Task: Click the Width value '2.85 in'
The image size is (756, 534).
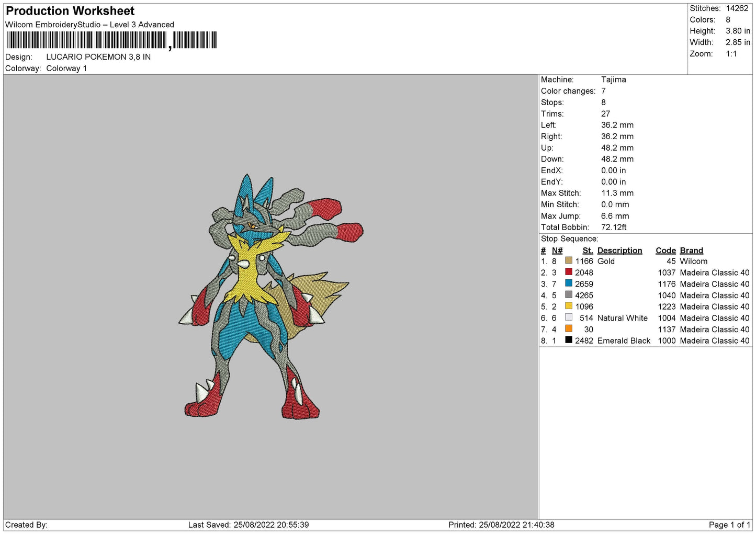Action: 738,42
